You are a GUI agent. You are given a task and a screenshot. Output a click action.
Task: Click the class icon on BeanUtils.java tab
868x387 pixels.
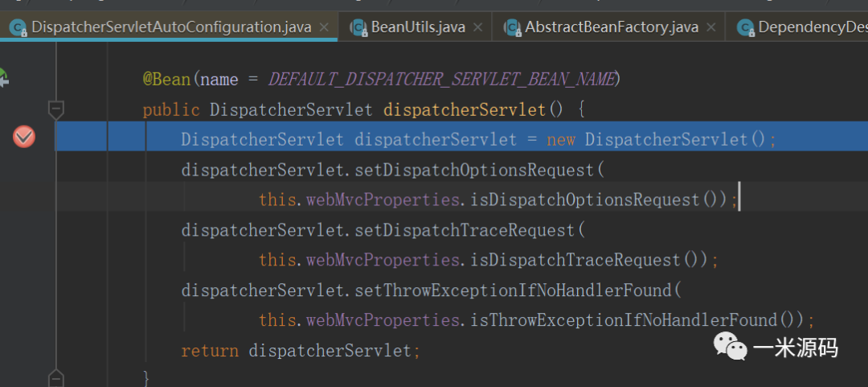pos(359,27)
